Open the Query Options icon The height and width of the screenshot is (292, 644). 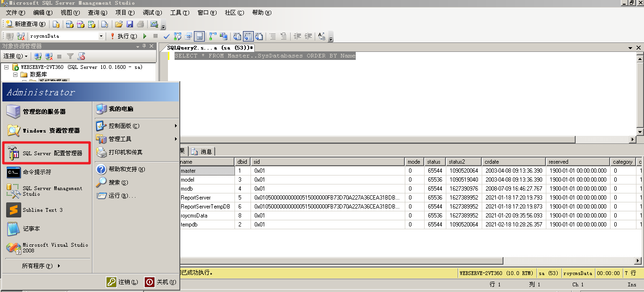click(188, 36)
